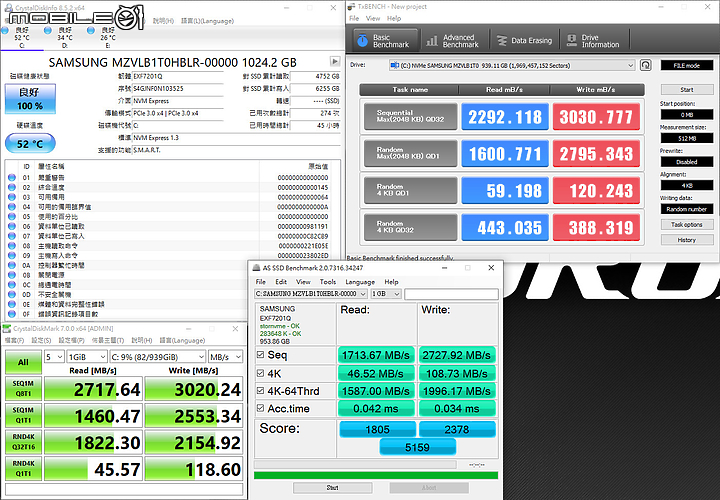Click Measurement size 512 MB field
Viewport: 720px width, 500px height.
(686, 138)
